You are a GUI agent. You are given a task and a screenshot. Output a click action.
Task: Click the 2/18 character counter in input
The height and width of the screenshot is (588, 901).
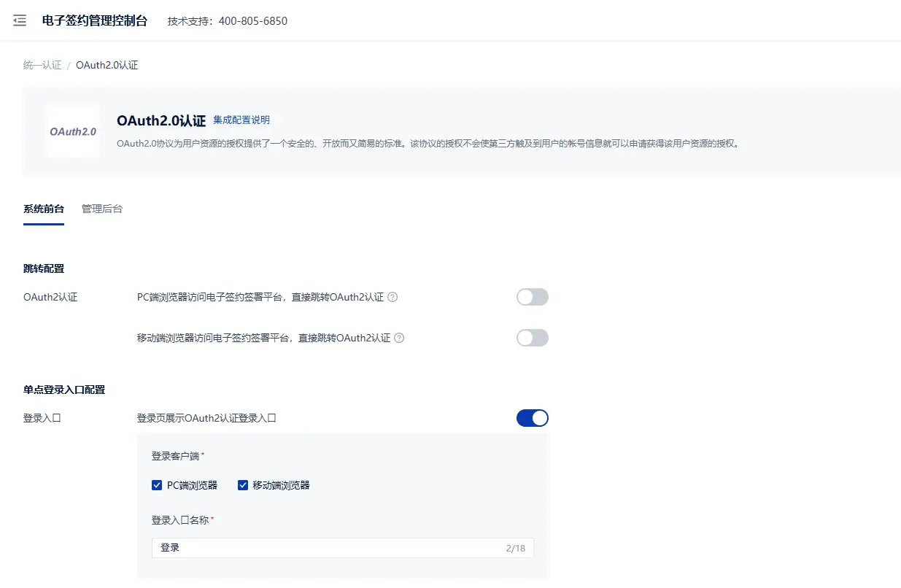pos(515,548)
